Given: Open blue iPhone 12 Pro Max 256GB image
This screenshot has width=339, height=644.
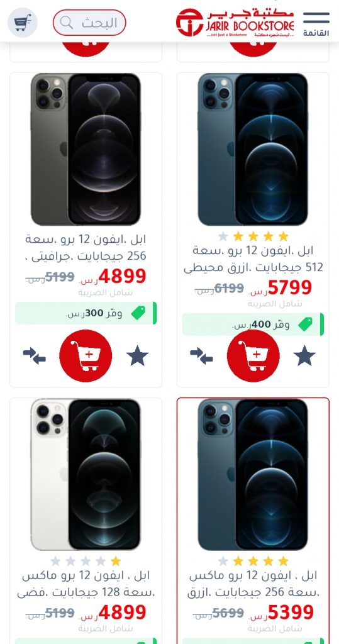Looking at the screenshot, I should click(253, 474).
